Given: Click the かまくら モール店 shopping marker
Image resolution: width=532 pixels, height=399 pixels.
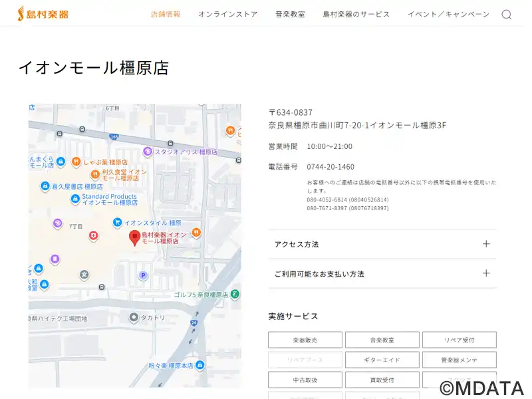Looking at the screenshot, I should (61, 162).
